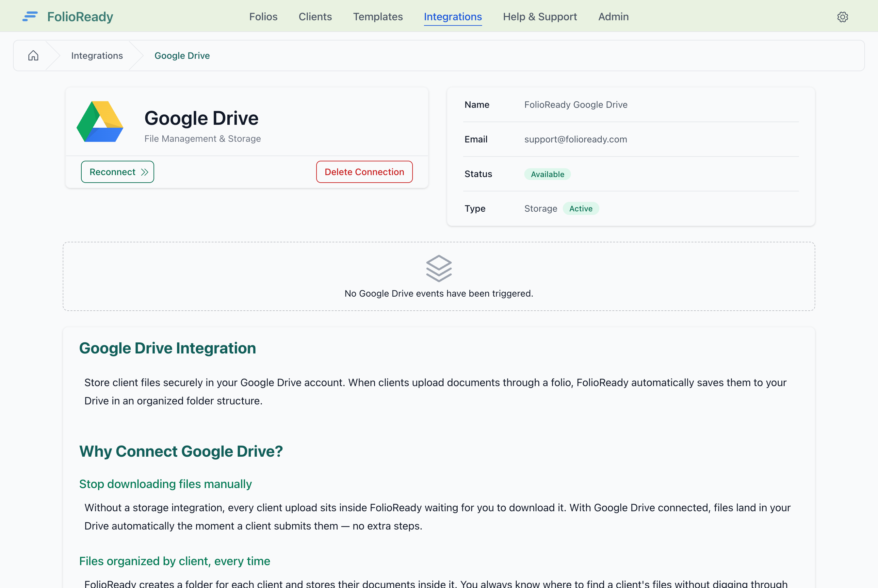
Task: Click the Google Drive logo image
Action: coord(100,122)
